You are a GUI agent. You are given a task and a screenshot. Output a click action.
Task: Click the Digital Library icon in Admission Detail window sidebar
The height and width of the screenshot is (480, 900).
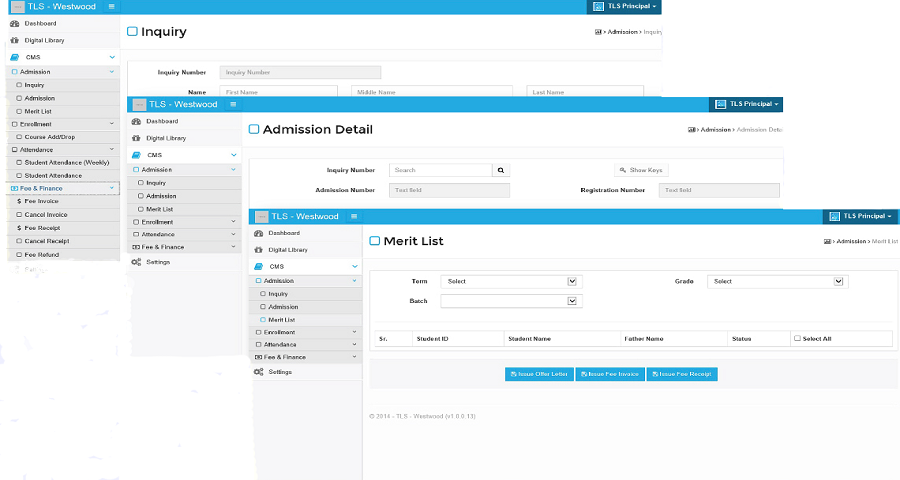point(136,138)
